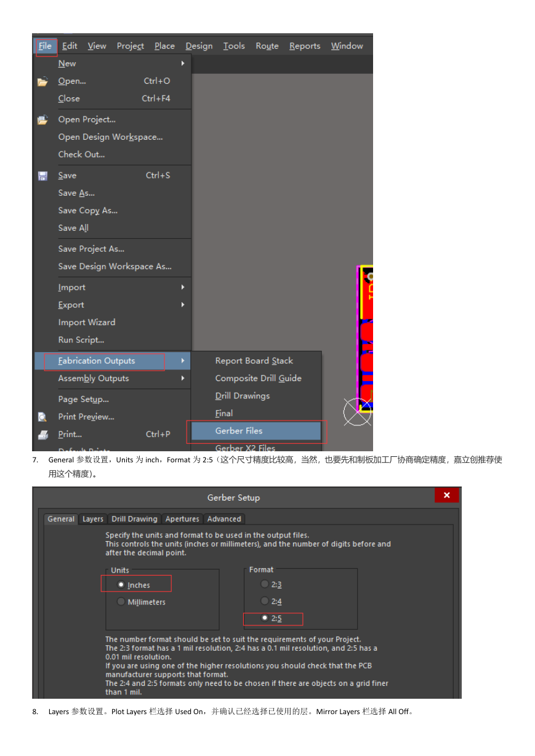
Task: Choose Close from File menu
Action: coord(112,99)
